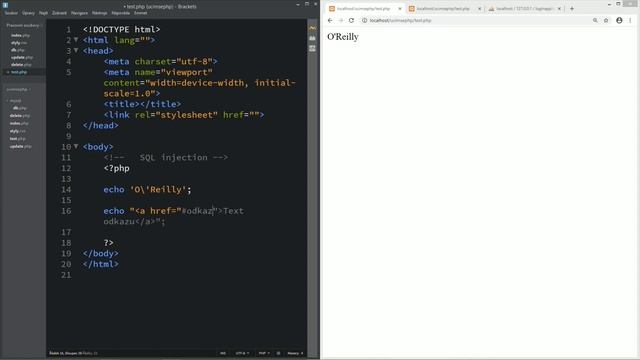Switch to the second localhost tab
The height and width of the screenshot is (360, 640).
point(443,9)
